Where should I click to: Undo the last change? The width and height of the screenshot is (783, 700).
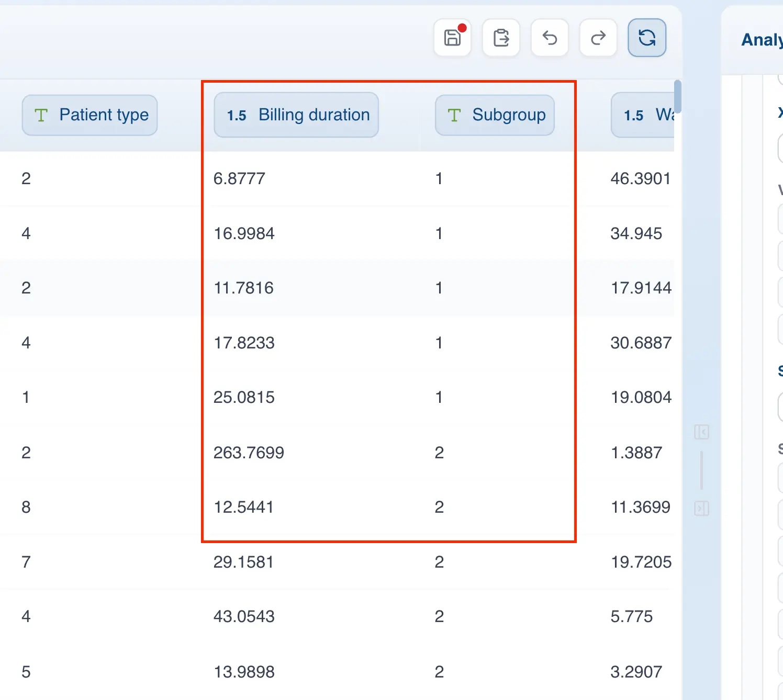[x=550, y=38]
